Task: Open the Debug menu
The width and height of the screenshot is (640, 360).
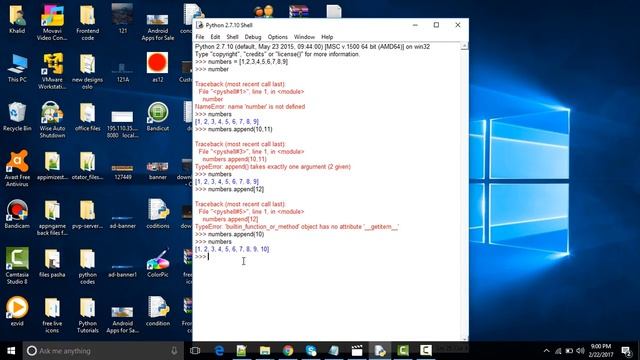Action: pos(253,37)
